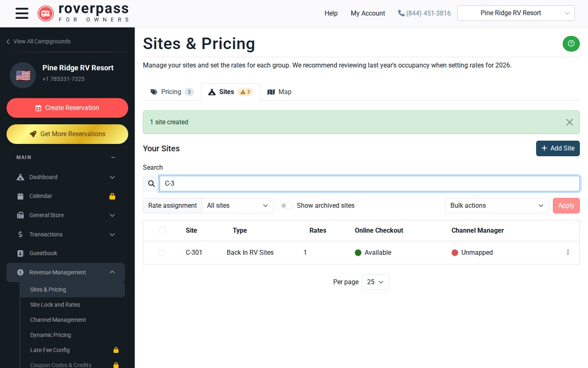
Task: Click the Late Fee Config lock icon
Action: pyautogui.click(x=116, y=350)
